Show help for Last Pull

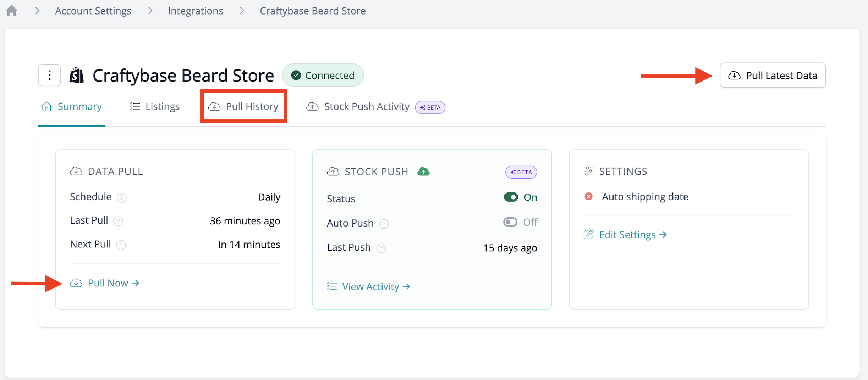coord(118,221)
